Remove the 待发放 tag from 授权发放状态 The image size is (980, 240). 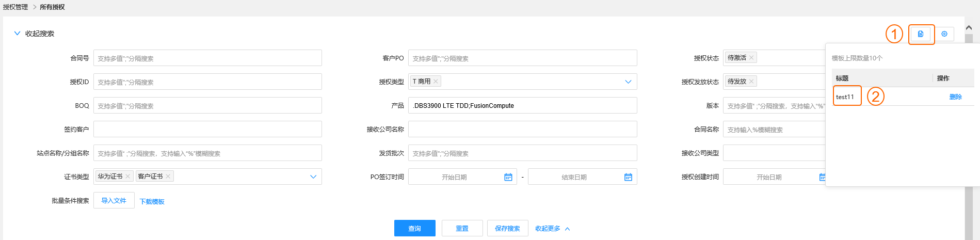pos(751,82)
